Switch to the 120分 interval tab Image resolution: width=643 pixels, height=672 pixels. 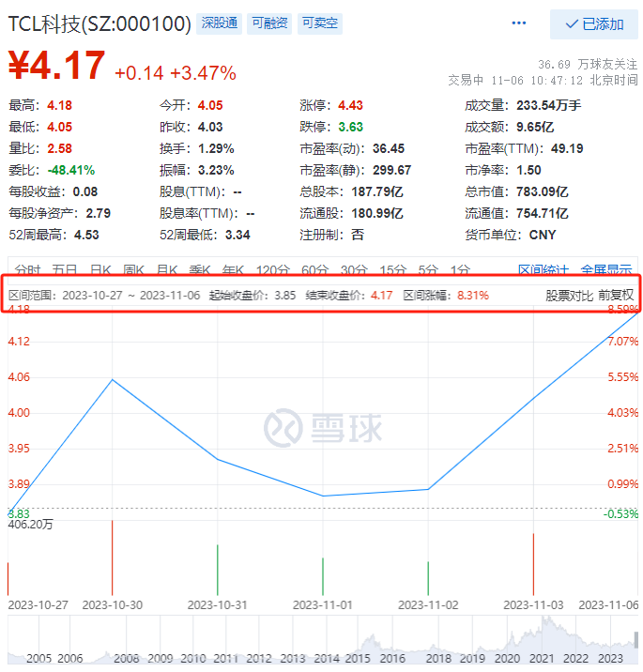[273, 270]
